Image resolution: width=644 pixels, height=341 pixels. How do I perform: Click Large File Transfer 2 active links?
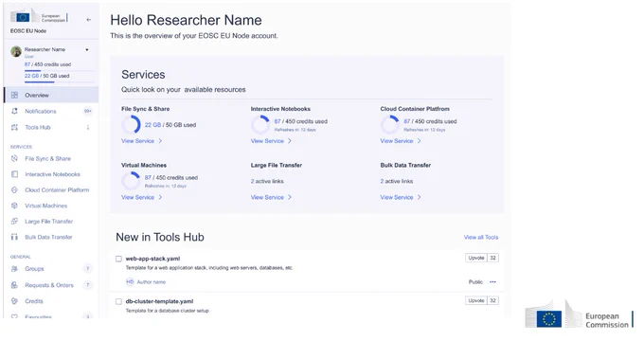267,181
